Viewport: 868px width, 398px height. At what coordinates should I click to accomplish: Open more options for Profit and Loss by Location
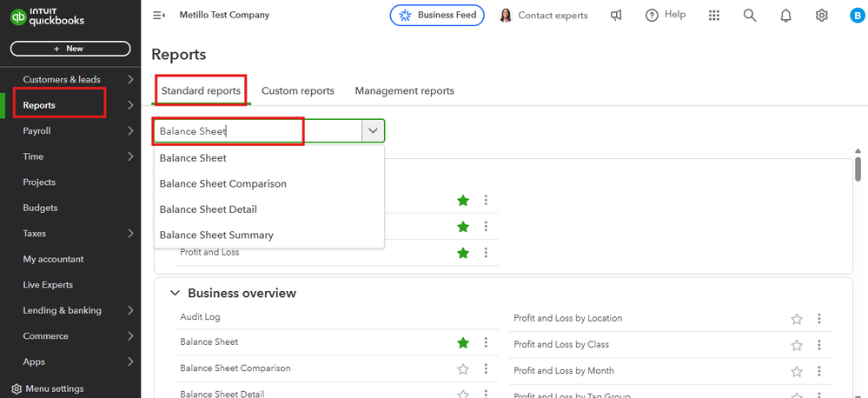(x=819, y=319)
